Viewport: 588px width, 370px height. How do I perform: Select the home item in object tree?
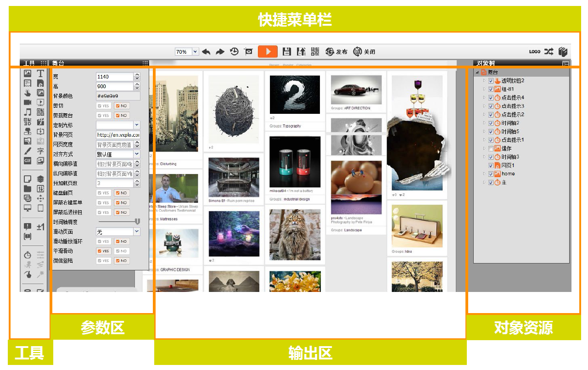[x=508, y=174]
